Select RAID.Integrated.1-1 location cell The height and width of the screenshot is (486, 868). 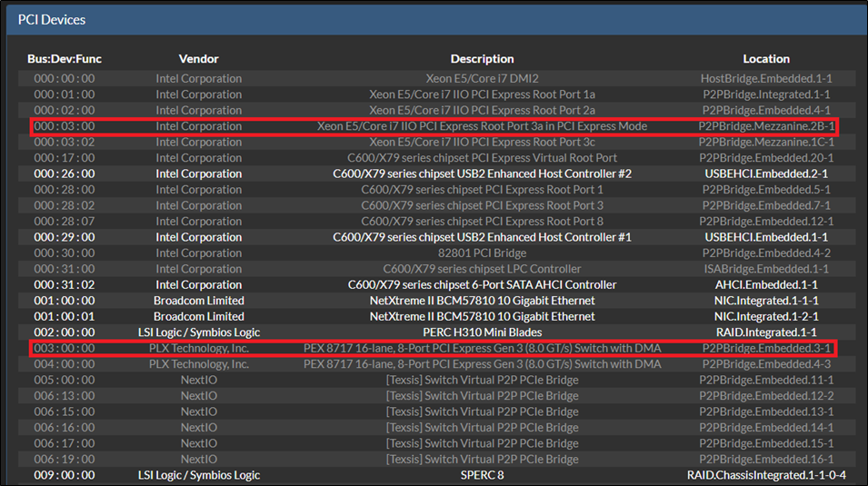[x=766, y=332]
